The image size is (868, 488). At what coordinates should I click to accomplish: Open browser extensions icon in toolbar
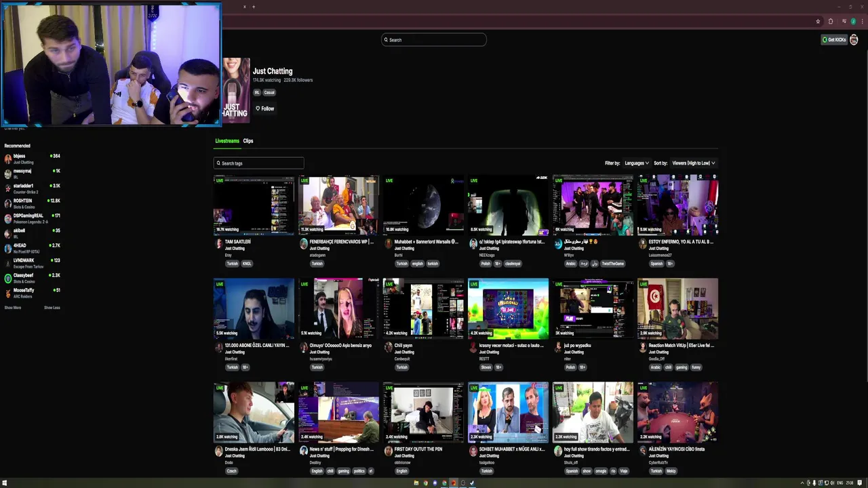(831, 21)
